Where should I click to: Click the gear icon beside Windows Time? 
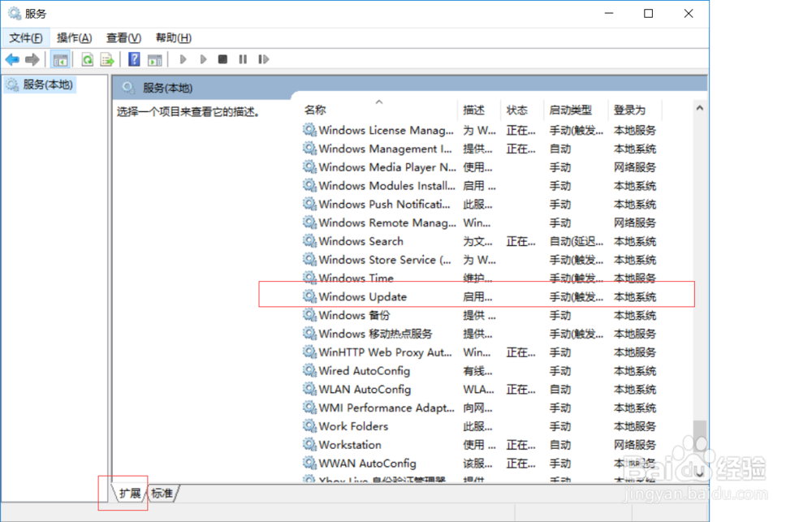pos(309,278)
